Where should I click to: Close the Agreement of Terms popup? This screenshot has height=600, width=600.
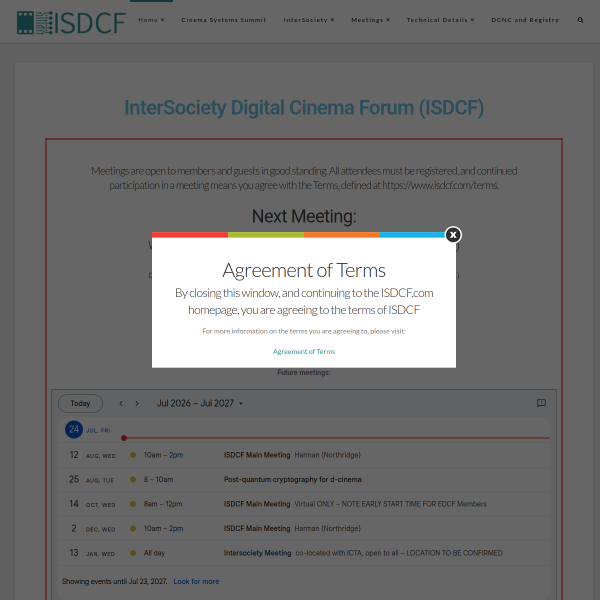[453, 235]
